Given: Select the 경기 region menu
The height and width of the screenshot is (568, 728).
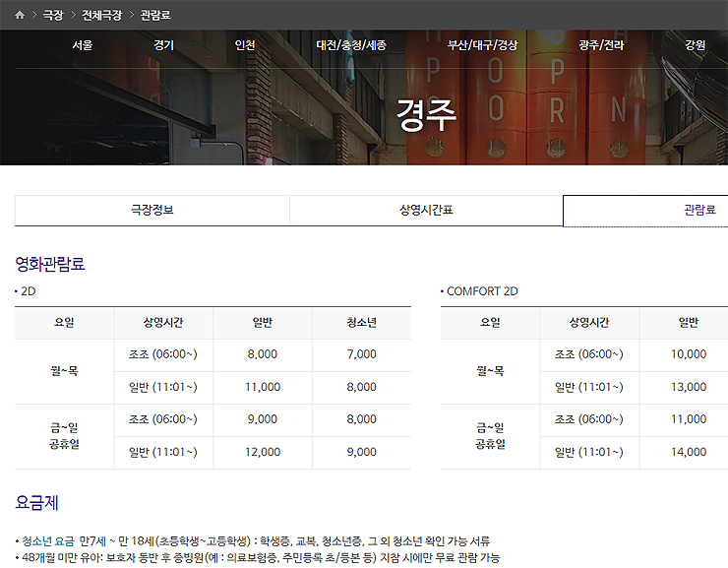Looking at the screenshot, I should tap(163, 45).
